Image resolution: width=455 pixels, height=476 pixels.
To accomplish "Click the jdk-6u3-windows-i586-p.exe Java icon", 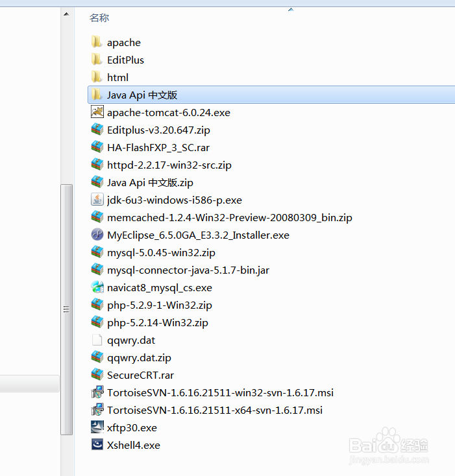I will point(97,200).
